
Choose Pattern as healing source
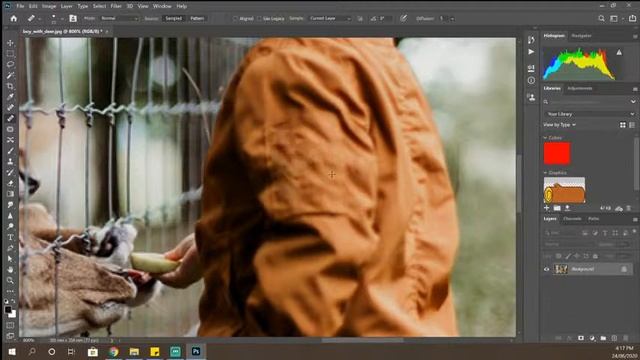(x=197, y=18)
